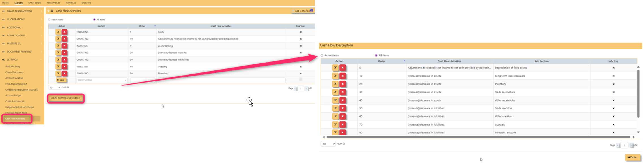Delete the Inventory sub section row
644x168 pixels.
(343, 84)
